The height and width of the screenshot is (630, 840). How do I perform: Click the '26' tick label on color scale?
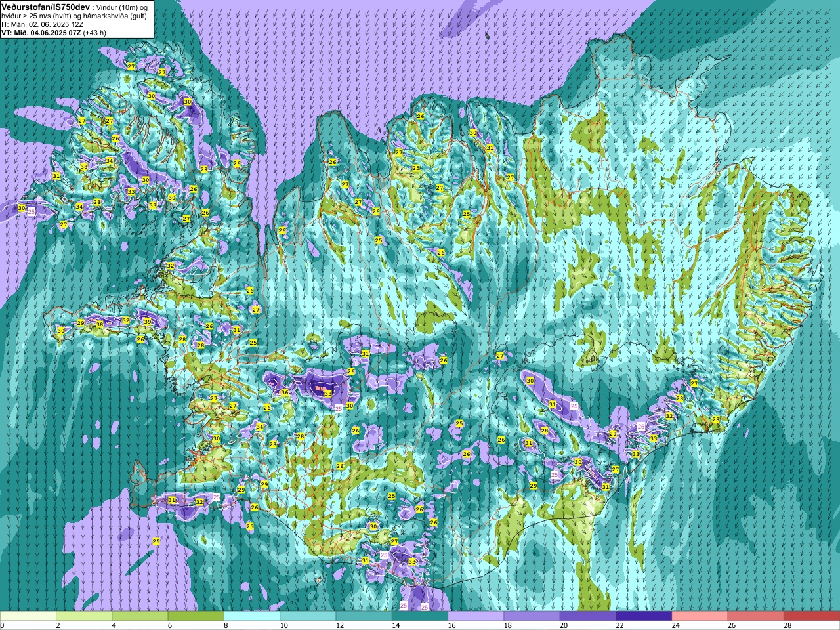tap(732, 625)
